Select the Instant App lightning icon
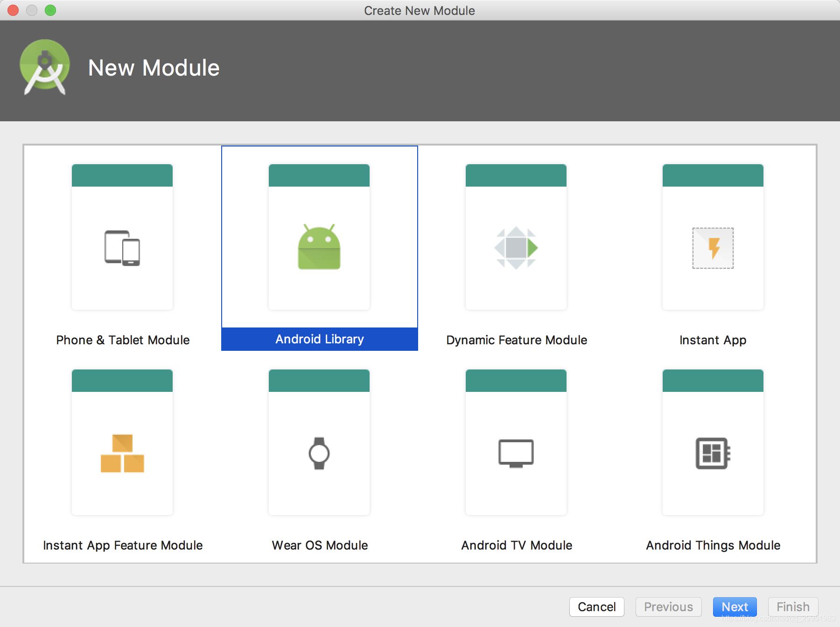840x627 pixels. (x=713, y=248)
